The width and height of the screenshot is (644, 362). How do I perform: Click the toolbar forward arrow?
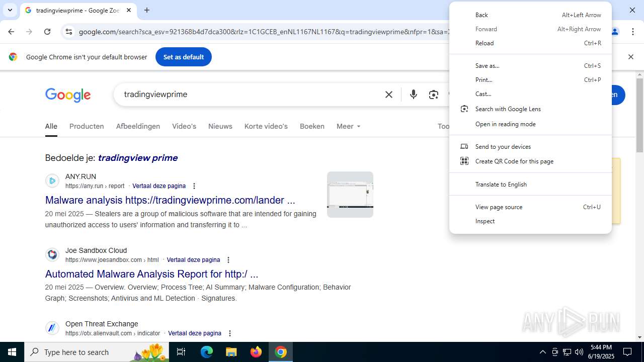pyautogui.click(x=29, y=32)
